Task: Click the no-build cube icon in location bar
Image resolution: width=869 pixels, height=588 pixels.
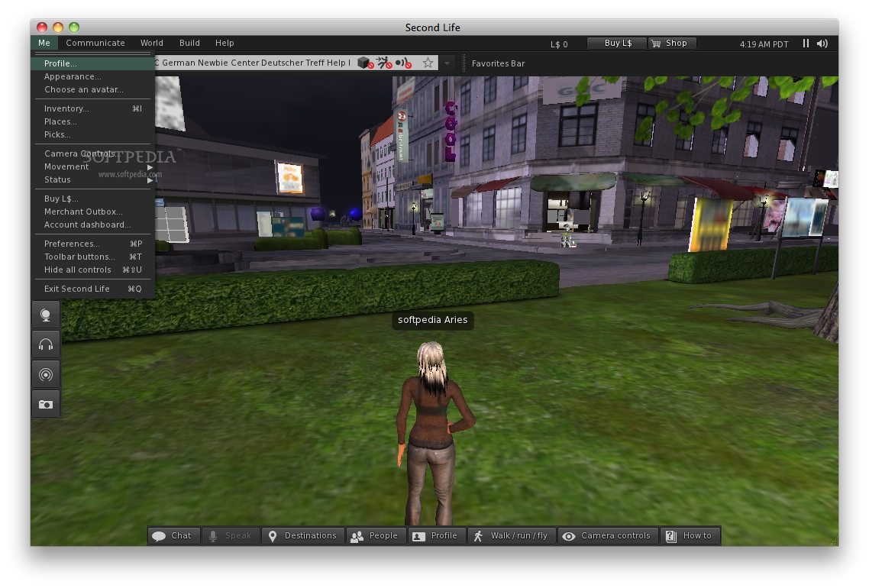Action: [365, 63]
